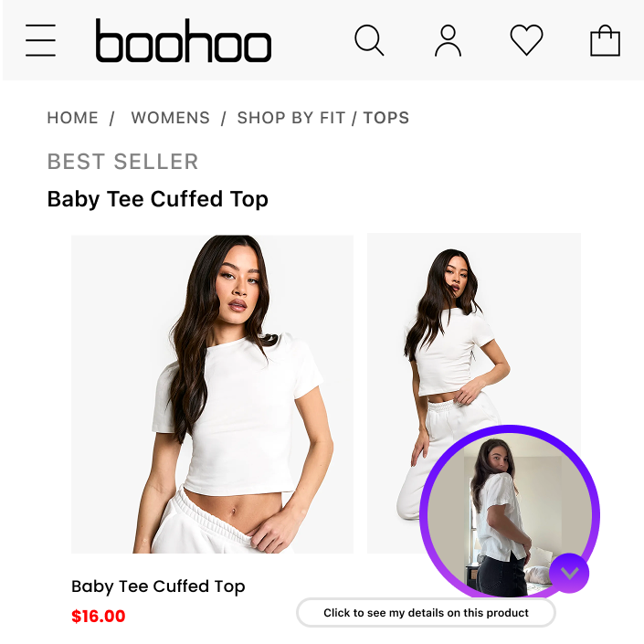The image size is (644, 644).
Task: Open SHOP BY FIT breadcrumb
Action: click(x=291, y=118)
